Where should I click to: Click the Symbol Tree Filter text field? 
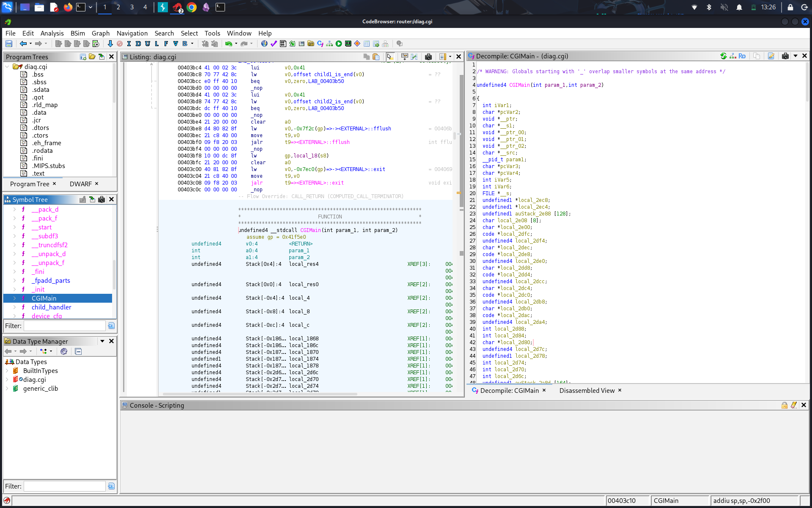[64, 326]
